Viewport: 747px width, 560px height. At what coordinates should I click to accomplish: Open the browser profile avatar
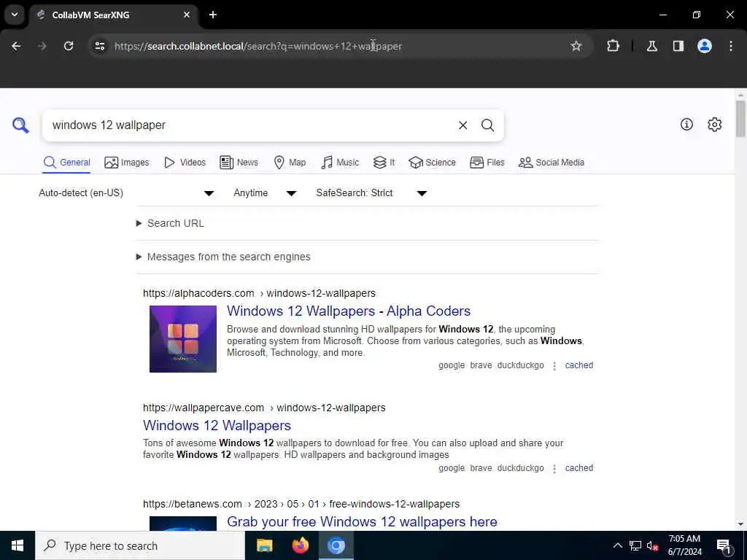pos(705,46)
